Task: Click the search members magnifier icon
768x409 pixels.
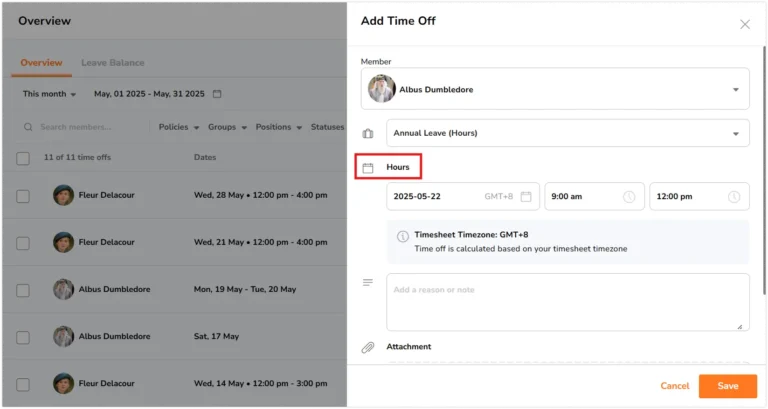Action: tap(29, 128)
